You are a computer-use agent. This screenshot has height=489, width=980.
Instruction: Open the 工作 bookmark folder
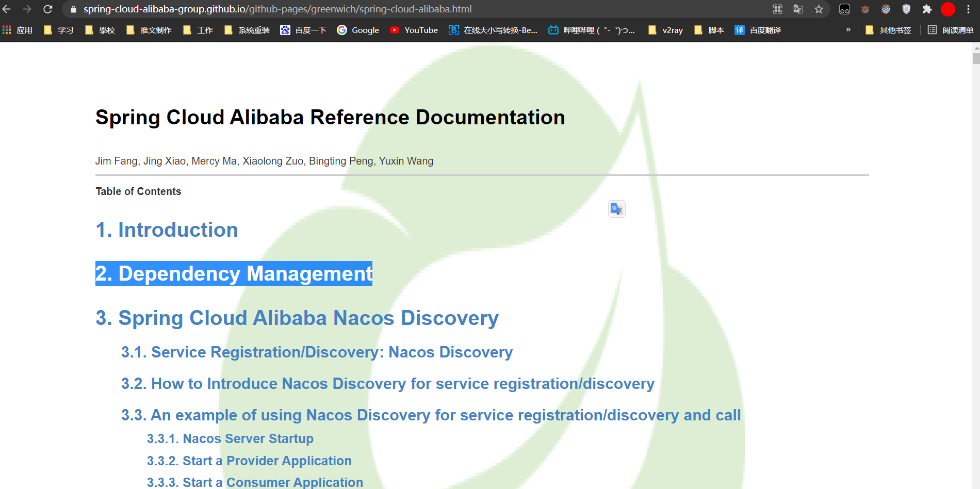point(198,30)
